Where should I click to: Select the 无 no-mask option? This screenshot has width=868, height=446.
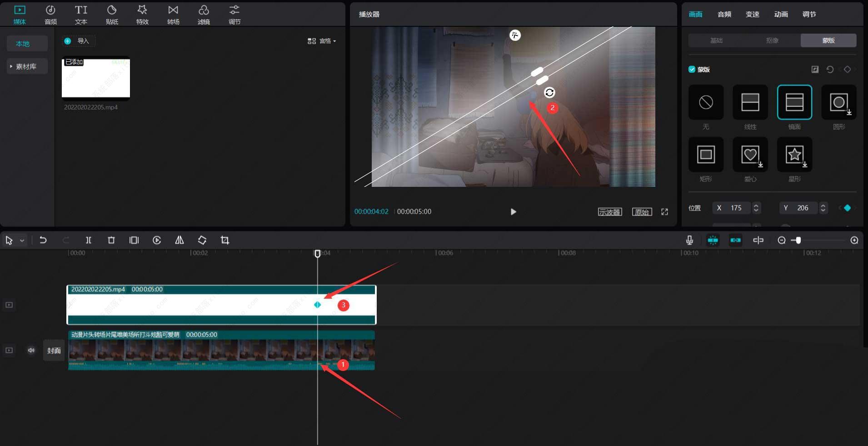[x=706, y=102]
